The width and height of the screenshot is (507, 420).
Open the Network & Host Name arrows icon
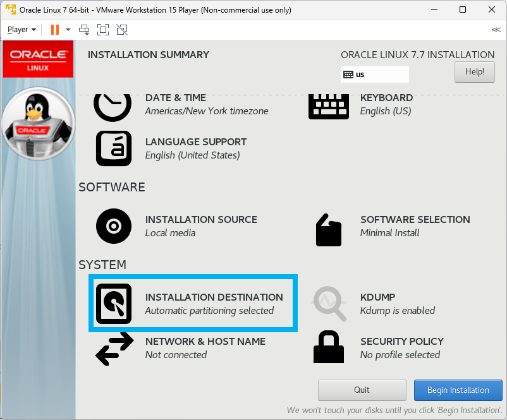pyautogui.click(x=114, y=349)
